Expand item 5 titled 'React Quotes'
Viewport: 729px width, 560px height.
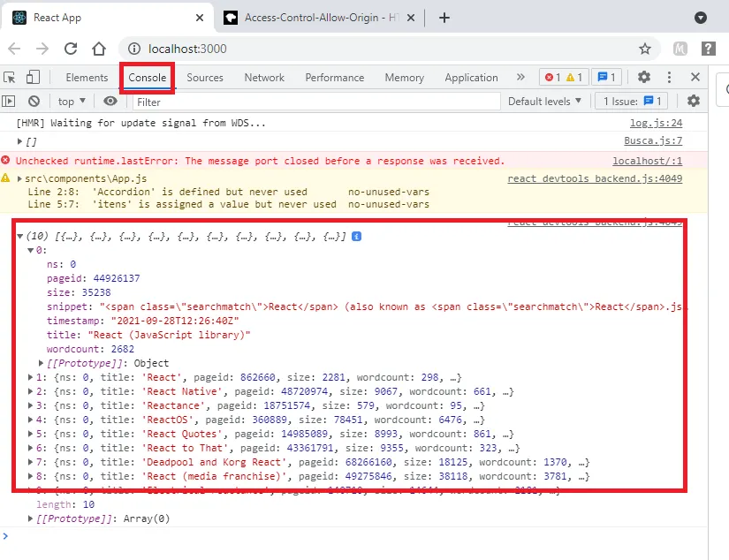pos(30,434)
